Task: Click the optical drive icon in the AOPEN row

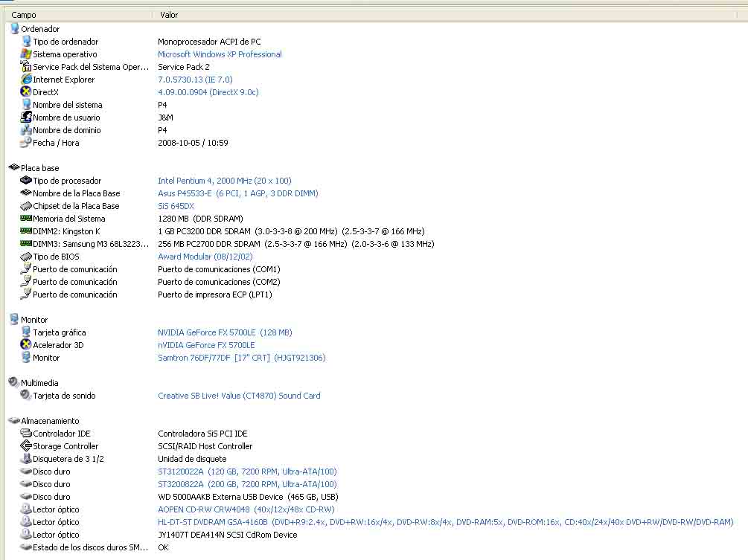Action: point(26,509)
